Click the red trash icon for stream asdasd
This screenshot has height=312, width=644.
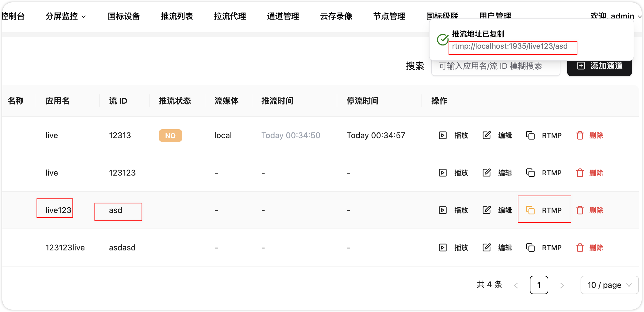[580, 248]
